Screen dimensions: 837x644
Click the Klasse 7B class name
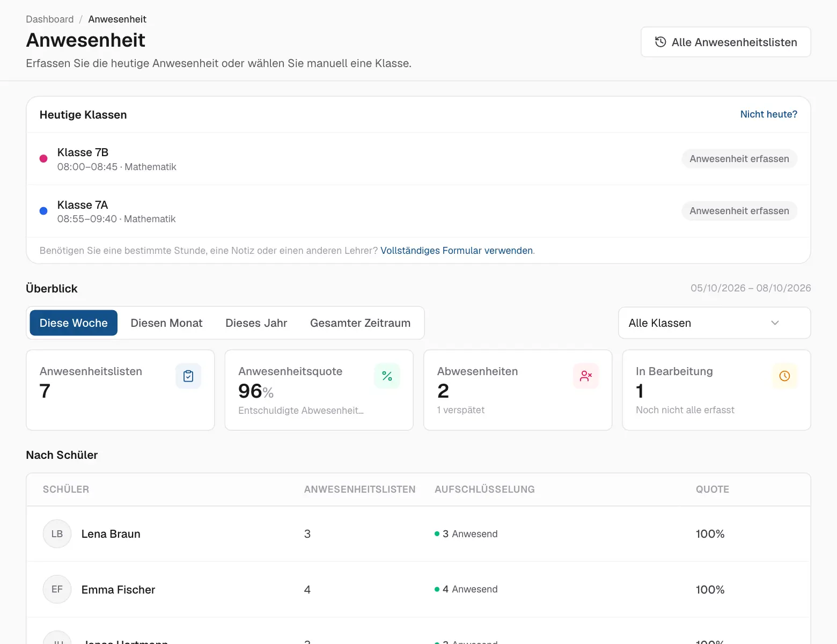point(83,152)
